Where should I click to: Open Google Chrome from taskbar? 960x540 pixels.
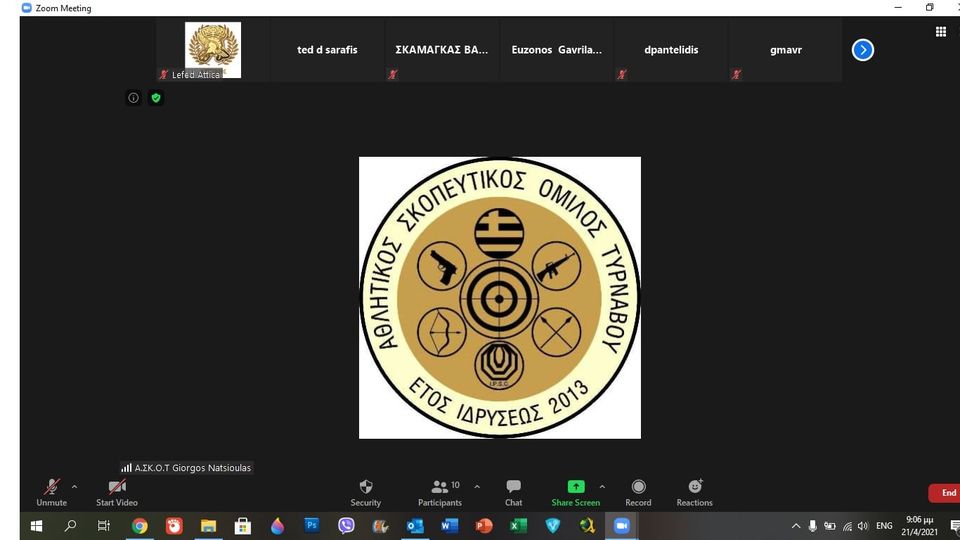140,526
